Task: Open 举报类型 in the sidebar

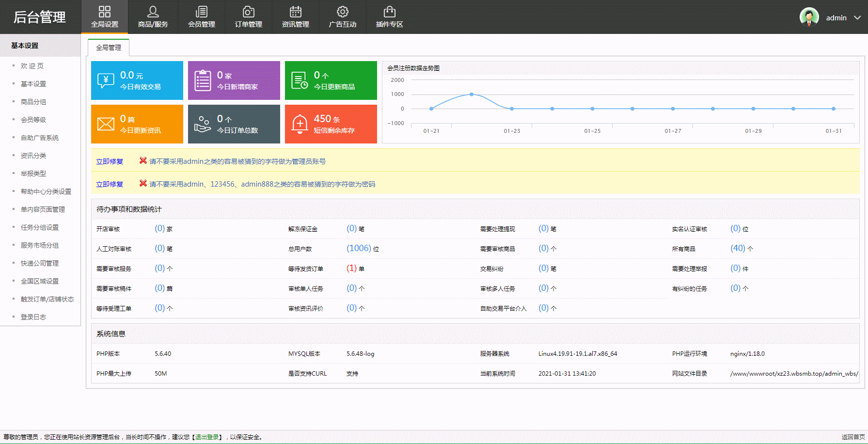Action: (x=33, y=174)
